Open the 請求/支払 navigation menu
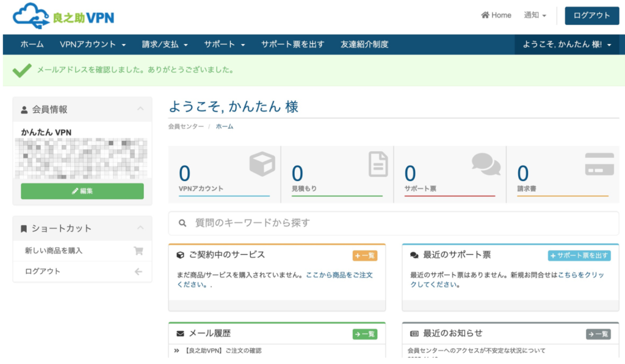This screenshot has width=625, height=364. (165, 45)
